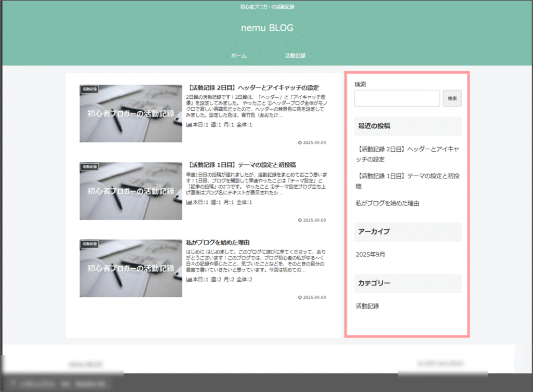This screenshot has height=392, width=533.
Task: Open the thumbnail of the 2日目 post
Action: coord(131,114)
